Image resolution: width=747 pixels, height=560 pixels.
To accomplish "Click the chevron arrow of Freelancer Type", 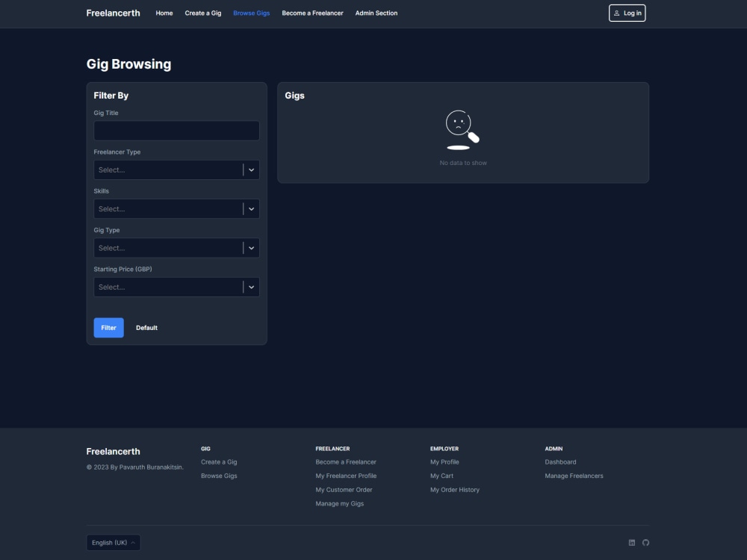I will (x=251, y=169).
